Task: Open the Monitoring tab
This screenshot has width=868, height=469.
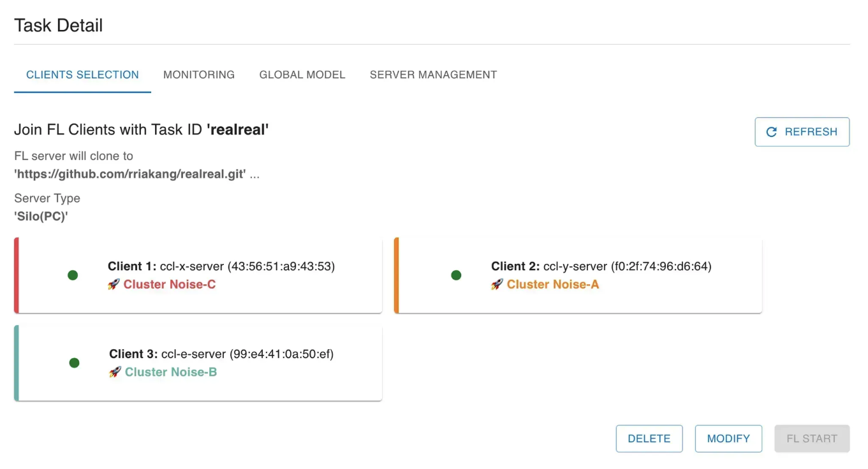Action: click(x=199, y=75)
